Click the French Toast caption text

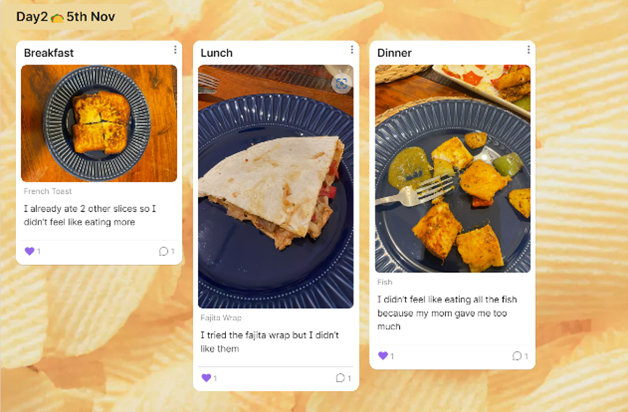[x=48, y=191]
